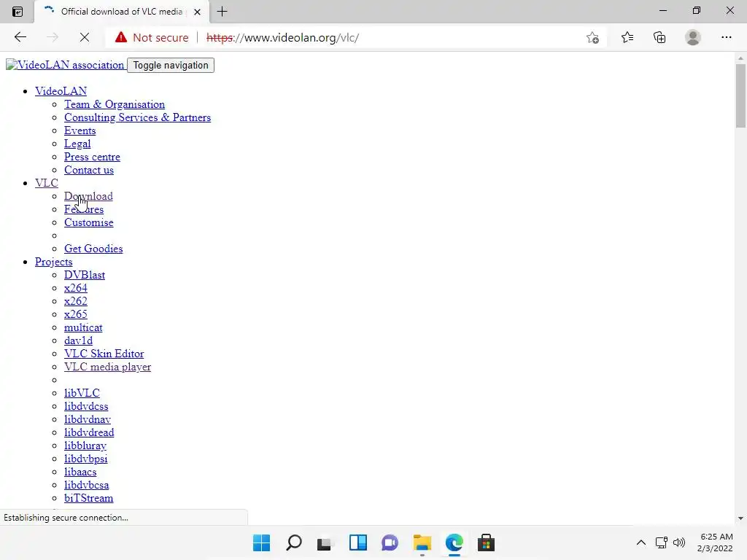747x560 pixels.
Task: Click the vertical scrollbar thumb
Action: click(740, 96)
